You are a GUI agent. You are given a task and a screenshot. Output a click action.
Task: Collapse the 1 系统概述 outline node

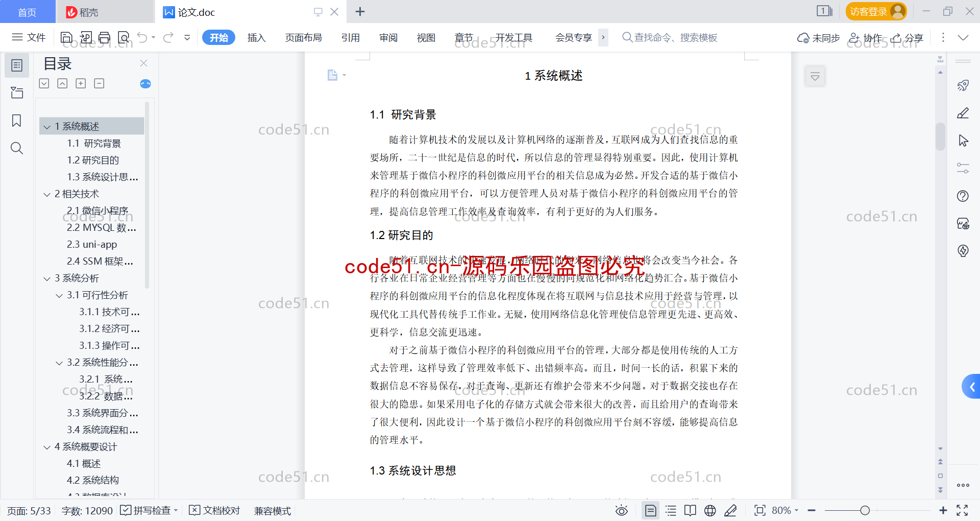(47, 127)
